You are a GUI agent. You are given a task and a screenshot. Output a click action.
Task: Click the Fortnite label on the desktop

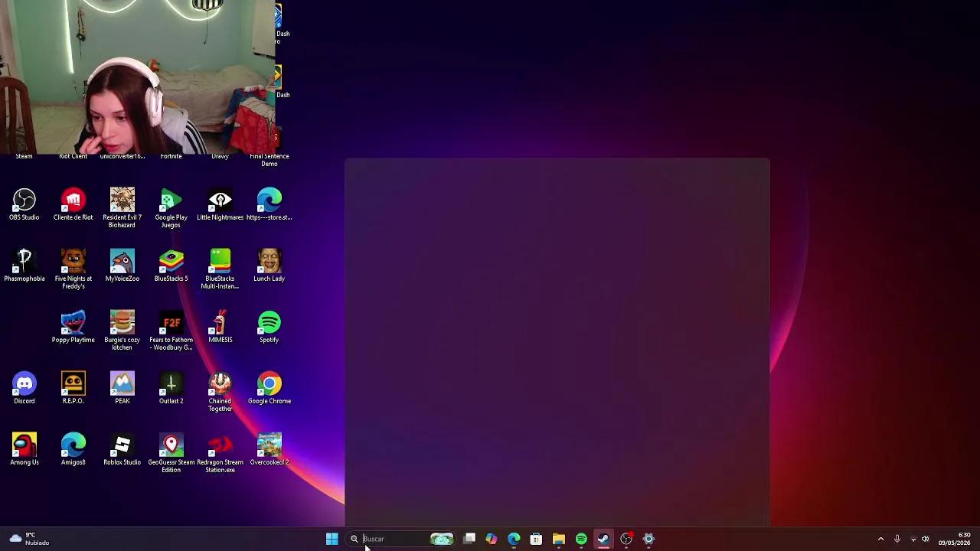coord(171,156)
